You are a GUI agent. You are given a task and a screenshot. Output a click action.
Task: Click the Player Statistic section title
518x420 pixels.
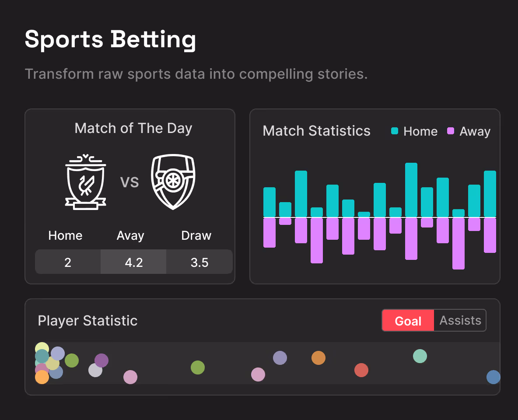[88, 321]
